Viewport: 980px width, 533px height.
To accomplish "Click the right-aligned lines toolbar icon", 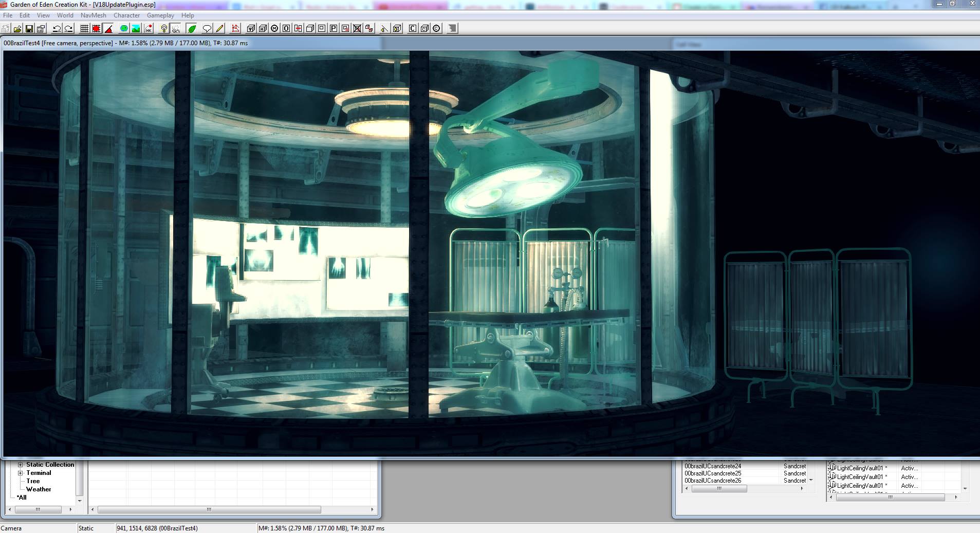I will [452, 28].
